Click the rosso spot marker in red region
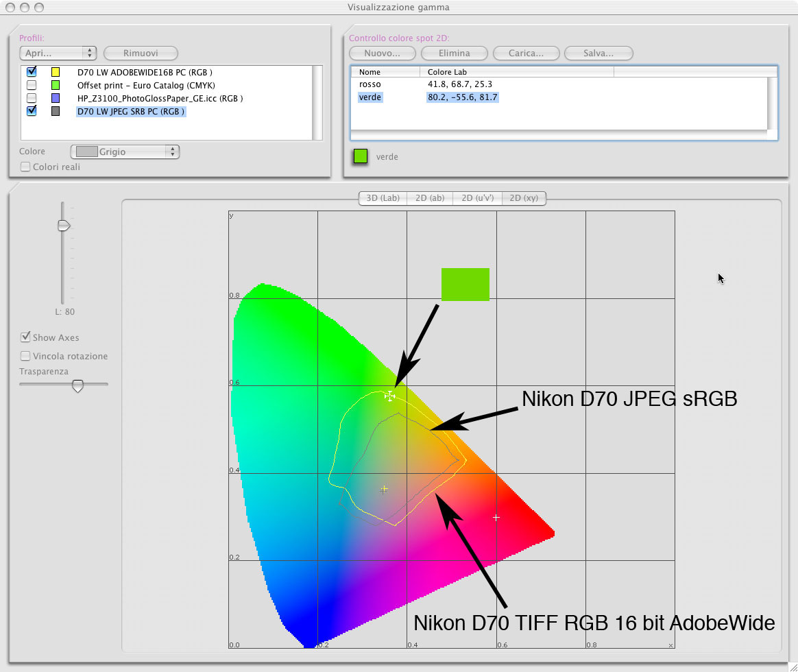This screenshot has height=672, width=798. pyautogui.click(x=496, y=517)
